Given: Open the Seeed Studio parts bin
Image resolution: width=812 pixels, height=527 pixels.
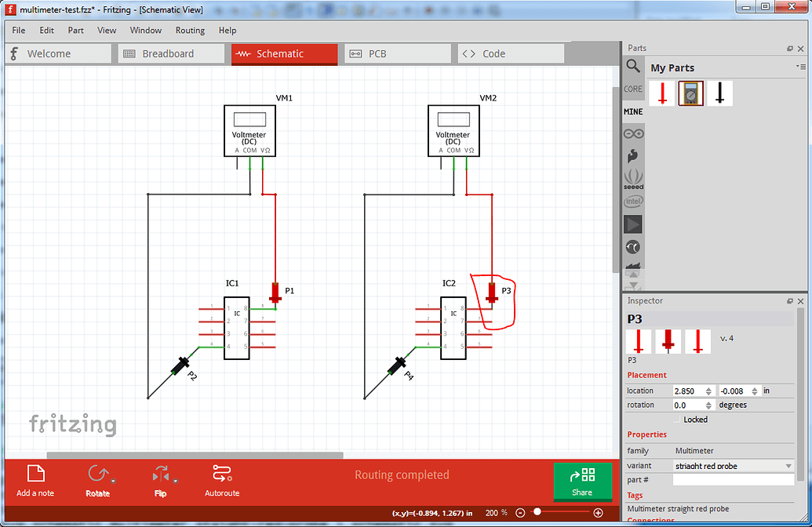Looking at the screenshot, I should pos(633,179).
